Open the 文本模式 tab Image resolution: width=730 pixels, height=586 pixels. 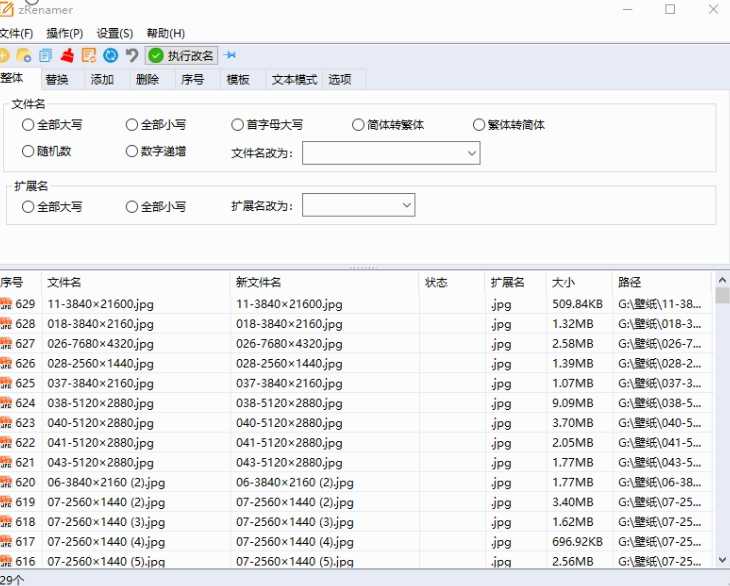294,80
